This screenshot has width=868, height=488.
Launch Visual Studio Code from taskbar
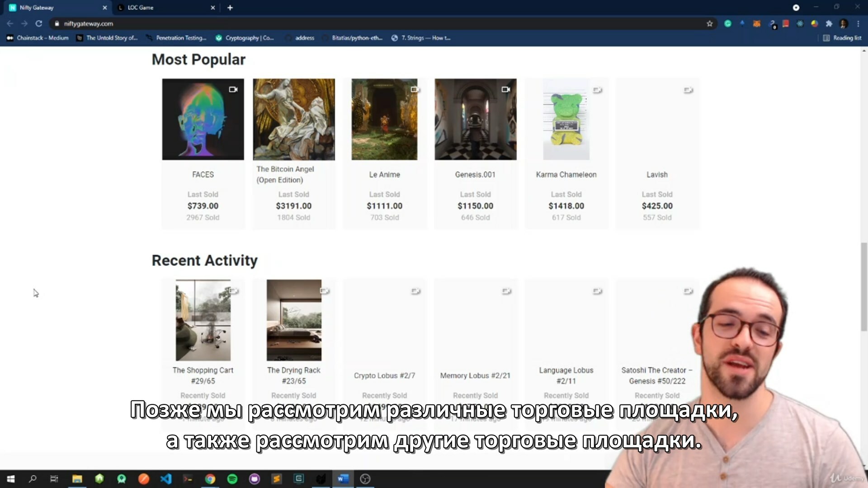click(166, 479)
